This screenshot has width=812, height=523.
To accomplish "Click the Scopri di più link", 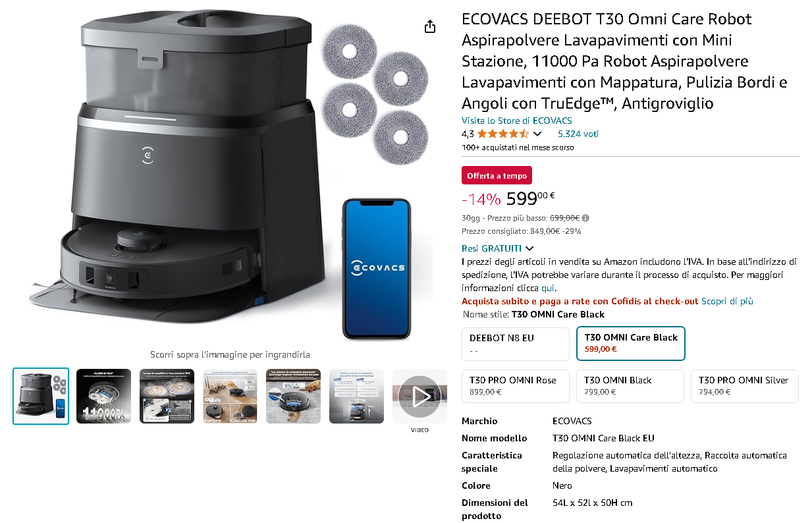I will [x=727, y=301].
